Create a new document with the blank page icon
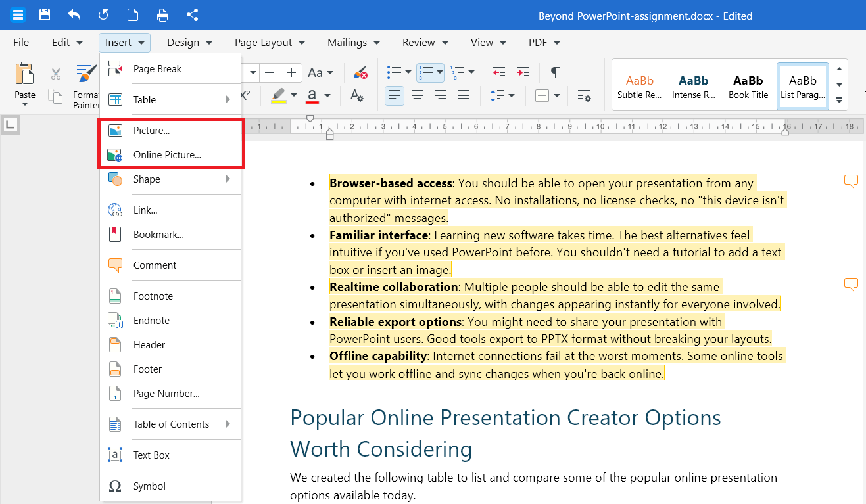Image resolution: width=866 pixels, height=504 pixels. 133,15
